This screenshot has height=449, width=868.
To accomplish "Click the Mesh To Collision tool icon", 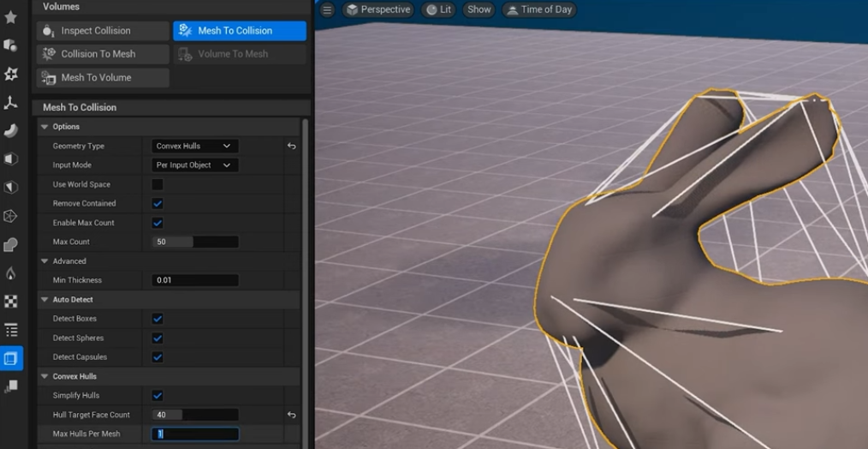I will pyautogui.click(x=186, y=31).
